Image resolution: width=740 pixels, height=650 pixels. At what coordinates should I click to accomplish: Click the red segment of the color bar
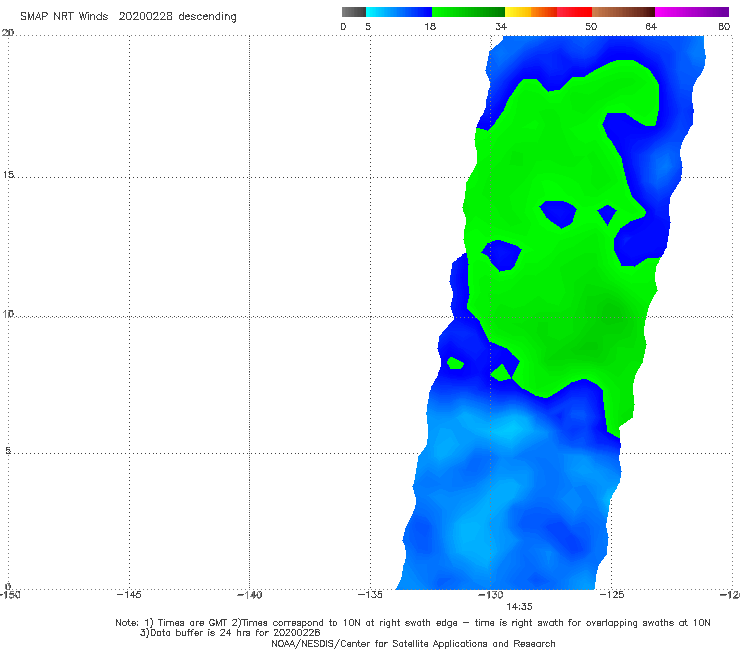tap(574, 12)
